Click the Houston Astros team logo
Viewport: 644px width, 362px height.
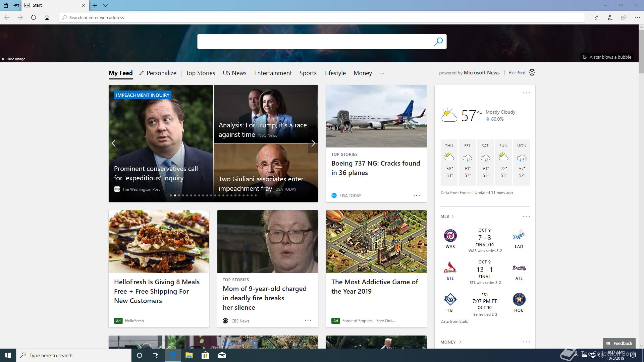(x=519, y=299)
